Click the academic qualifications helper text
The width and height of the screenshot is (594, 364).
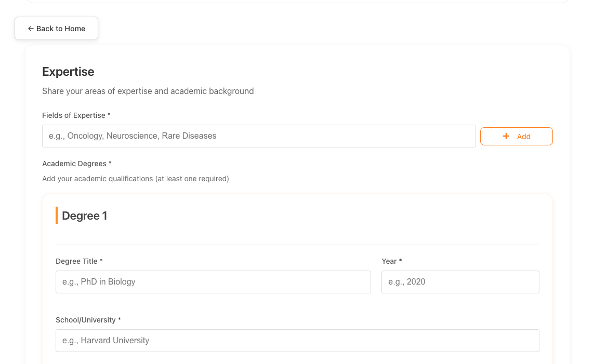[136, 179]
